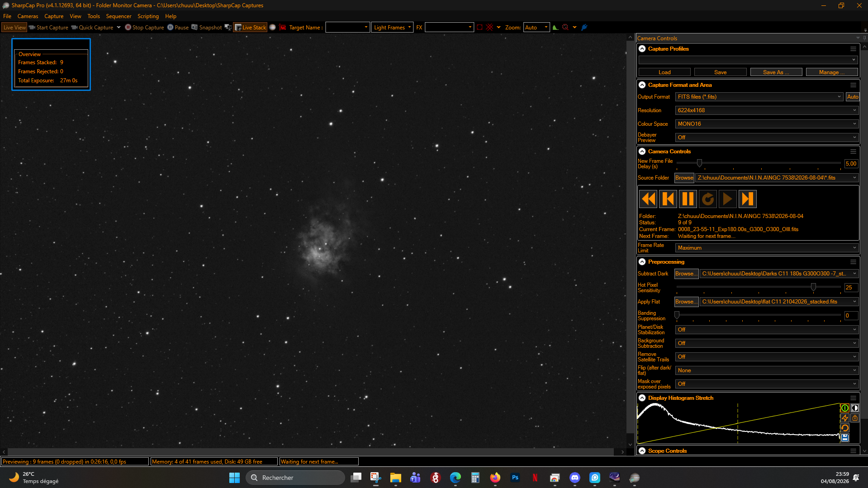Collapse the Preprocessing section
Screen dimensions: 868x488
pyautogui.click(x=642, y=262)
